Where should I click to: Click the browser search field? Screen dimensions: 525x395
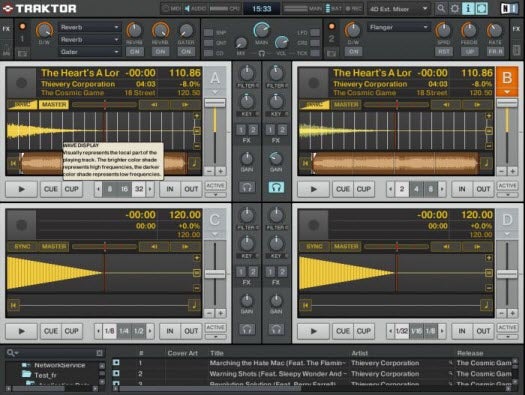(x=56, y=353)
